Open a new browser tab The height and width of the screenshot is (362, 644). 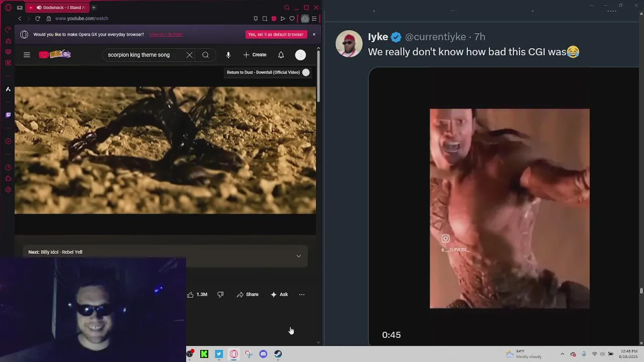94,8
